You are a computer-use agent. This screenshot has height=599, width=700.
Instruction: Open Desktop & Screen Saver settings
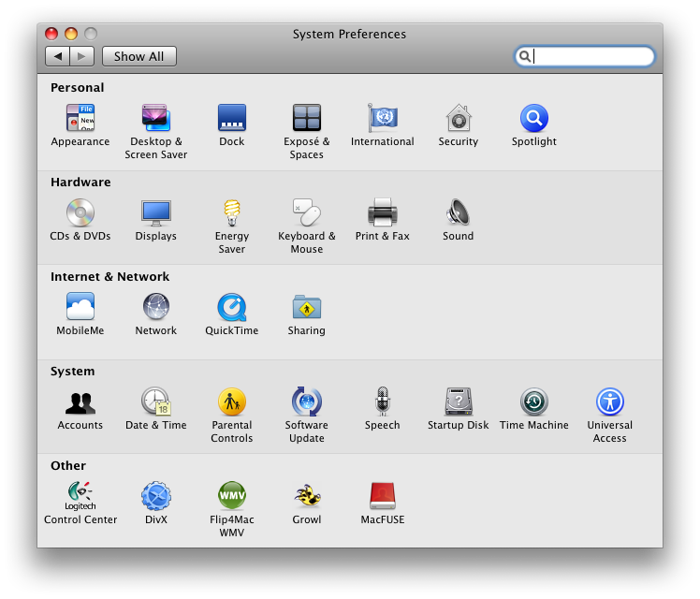156,119
